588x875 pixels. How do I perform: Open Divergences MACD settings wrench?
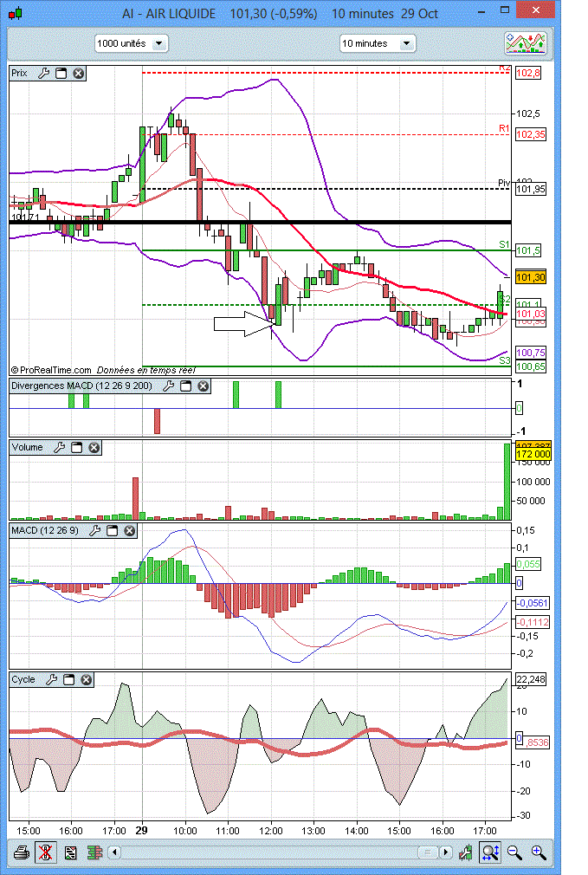(169, 386)
